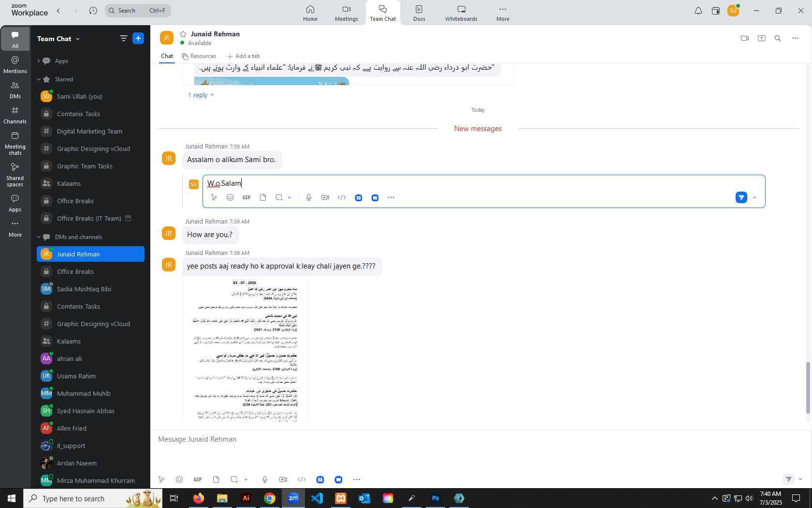The image size is (812, 508).
Task: Attach a file in reply toolbar
Action: 263,197
